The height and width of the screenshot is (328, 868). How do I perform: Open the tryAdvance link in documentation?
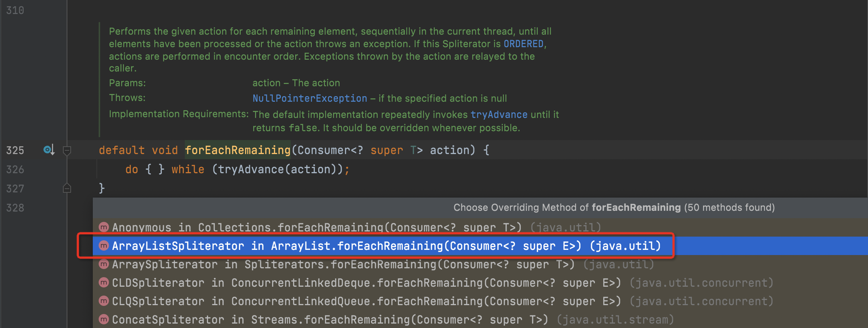(499, 115)
